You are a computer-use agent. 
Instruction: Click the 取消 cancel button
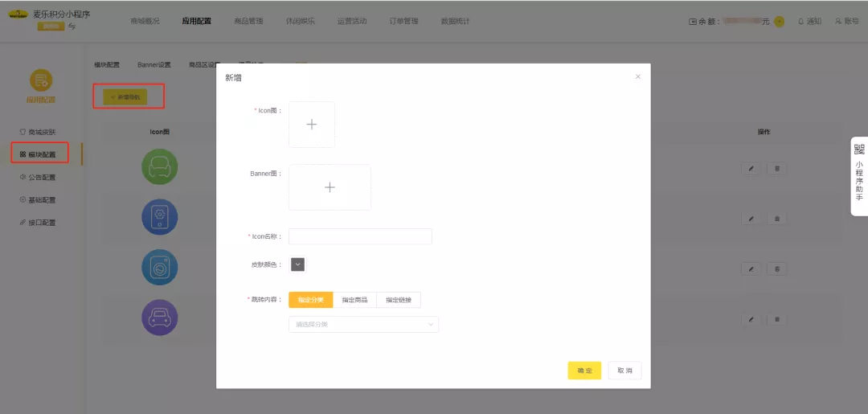tap(624, 371)
